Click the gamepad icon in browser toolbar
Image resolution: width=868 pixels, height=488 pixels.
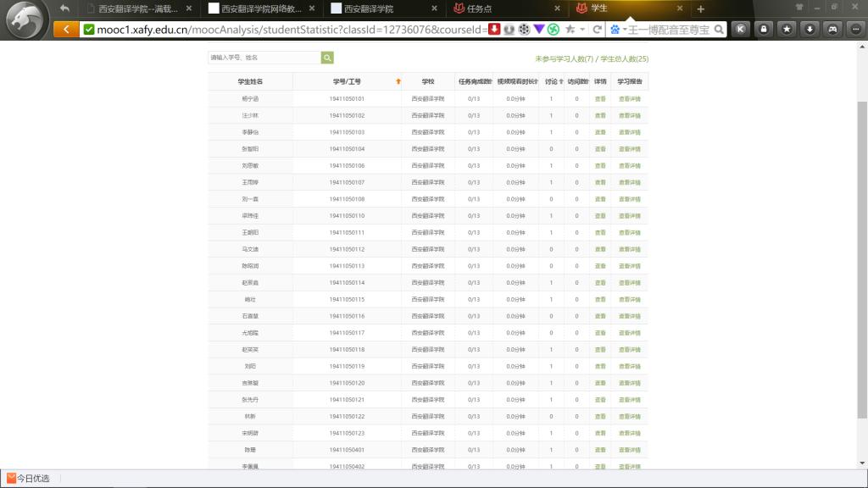(833, 30)
